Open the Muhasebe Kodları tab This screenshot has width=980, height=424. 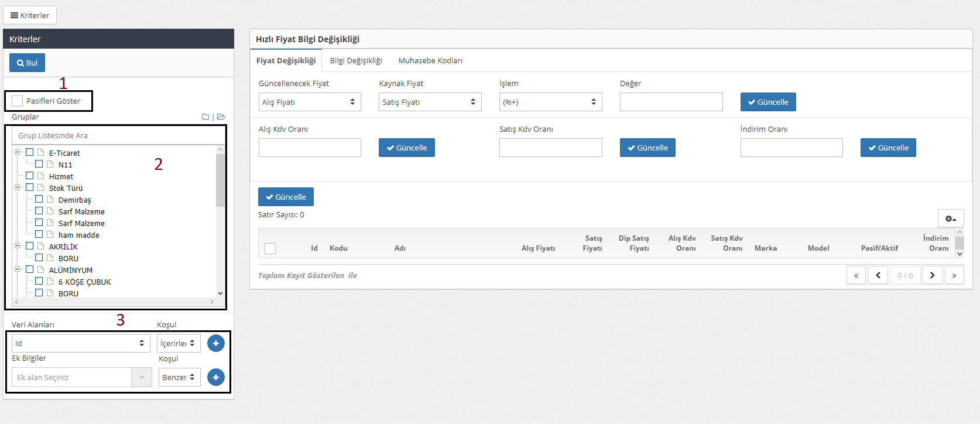430,61
